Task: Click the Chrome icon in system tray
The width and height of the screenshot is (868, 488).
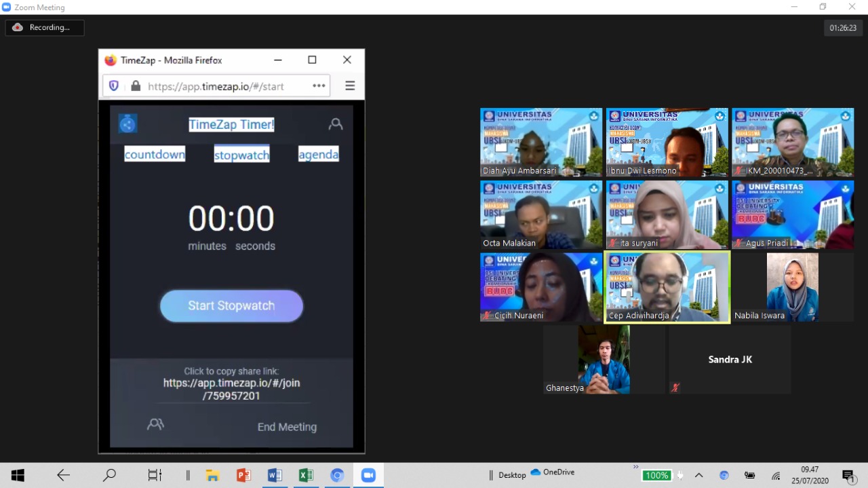Action: click(x=724, y=476)
